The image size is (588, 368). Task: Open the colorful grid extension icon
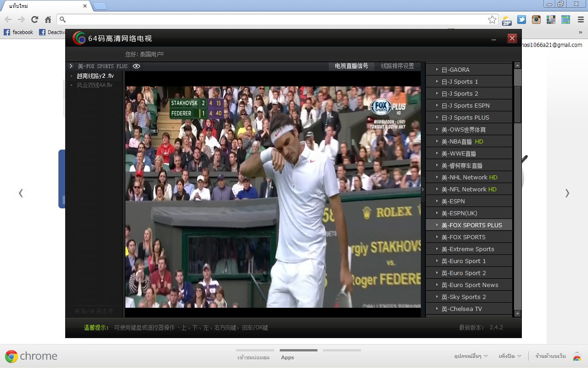(x=551, y=19)
